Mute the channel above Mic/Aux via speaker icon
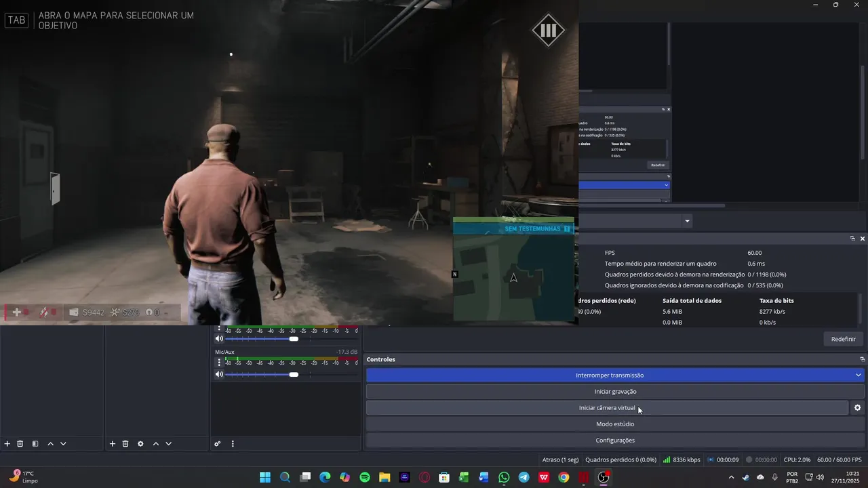868x488 pixels. [x=219, y=338]
